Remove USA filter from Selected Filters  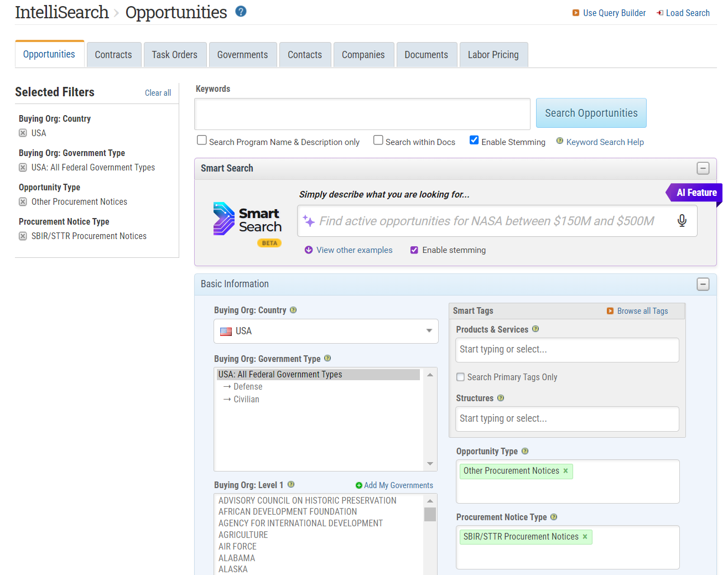[x=23, y=133]
